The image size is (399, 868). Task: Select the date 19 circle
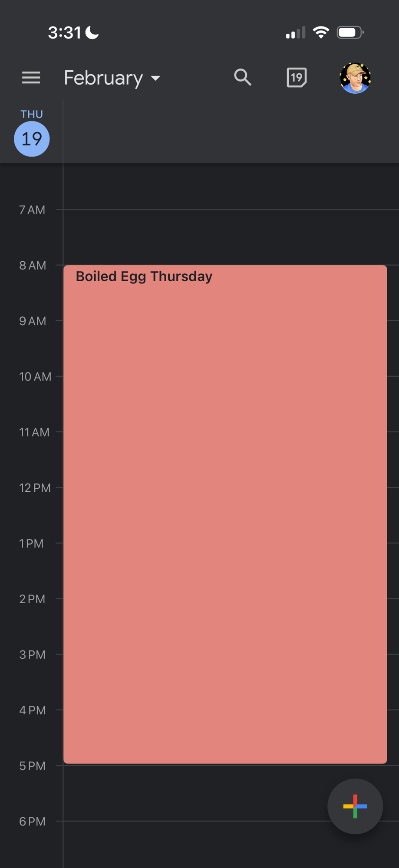(32, 139)
